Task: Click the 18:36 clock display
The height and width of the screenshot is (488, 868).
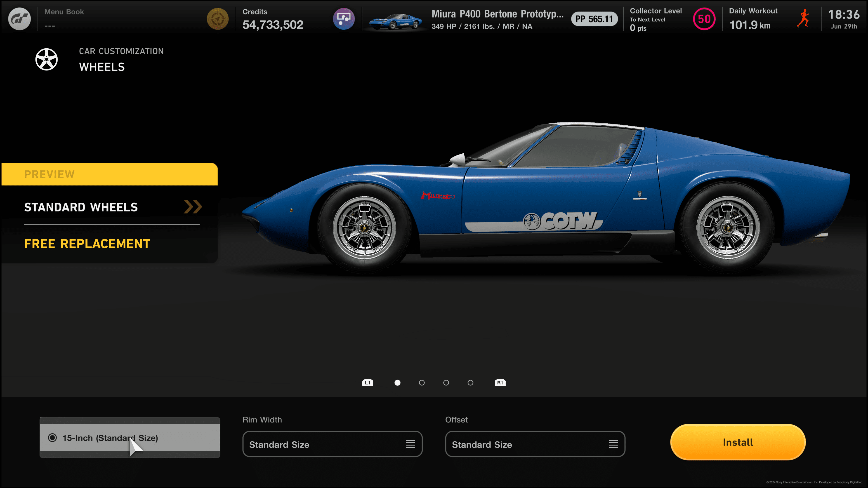Action: coord(844,14)
